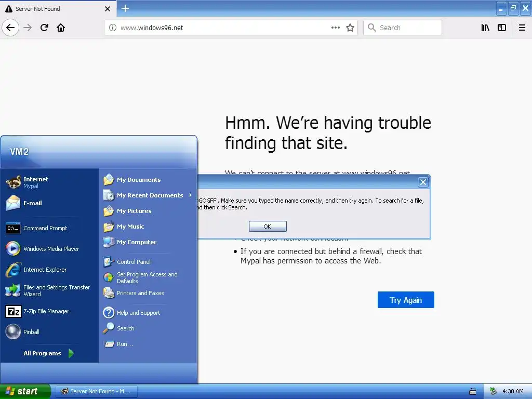Viewport: 532px width, 399px height.
Task: Go back with the browser back arrow
Action: pyautogui.click(x=10, y=28)
